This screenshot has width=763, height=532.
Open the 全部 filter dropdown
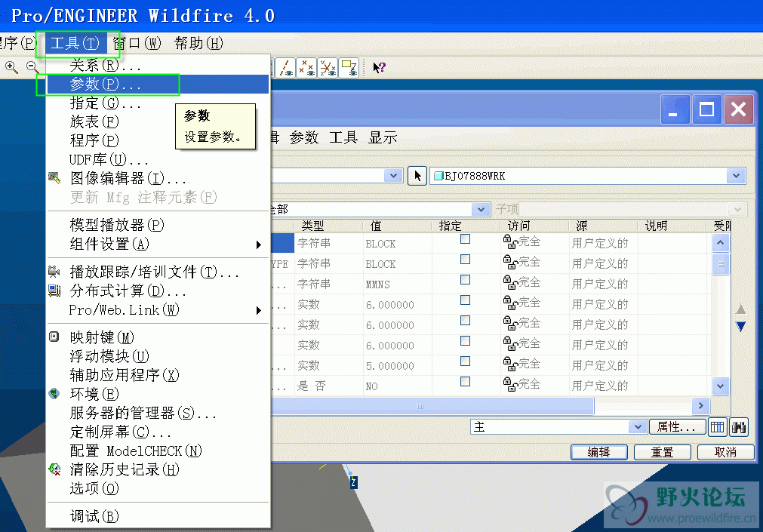click(481, 209)
